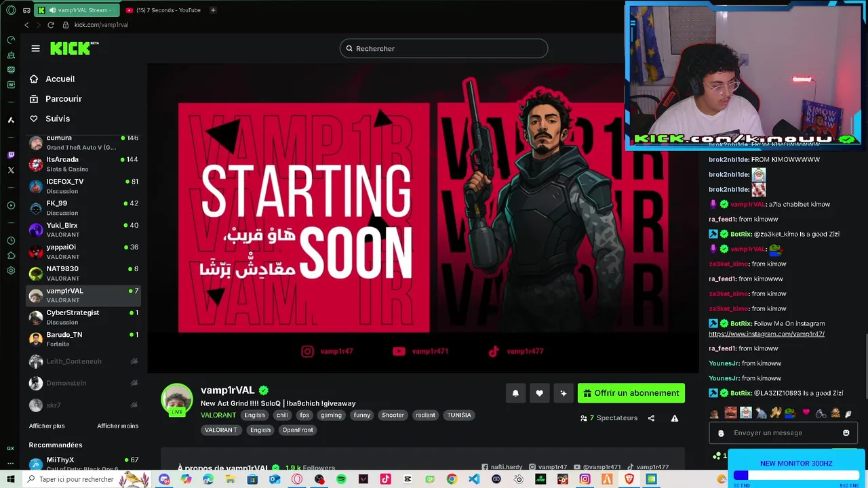Open the player icon in Opera sidebar

[11, 205]
